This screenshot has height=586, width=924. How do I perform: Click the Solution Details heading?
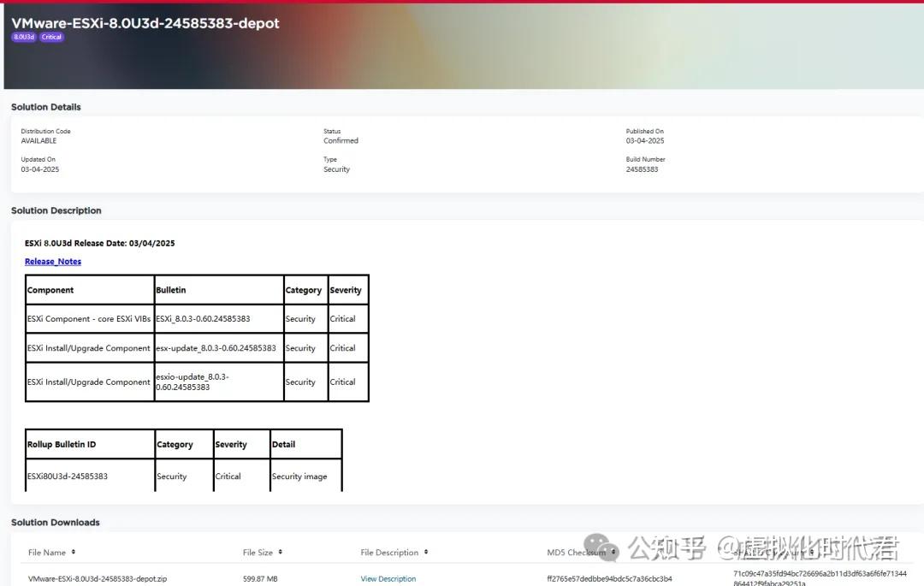[46, 107]
